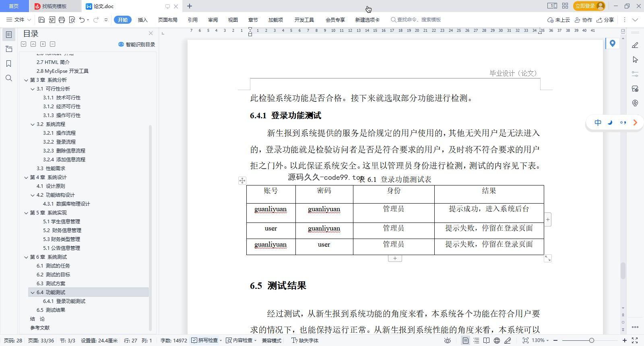
Task: Click 智能识别目录 button
Action: point(136,45)
